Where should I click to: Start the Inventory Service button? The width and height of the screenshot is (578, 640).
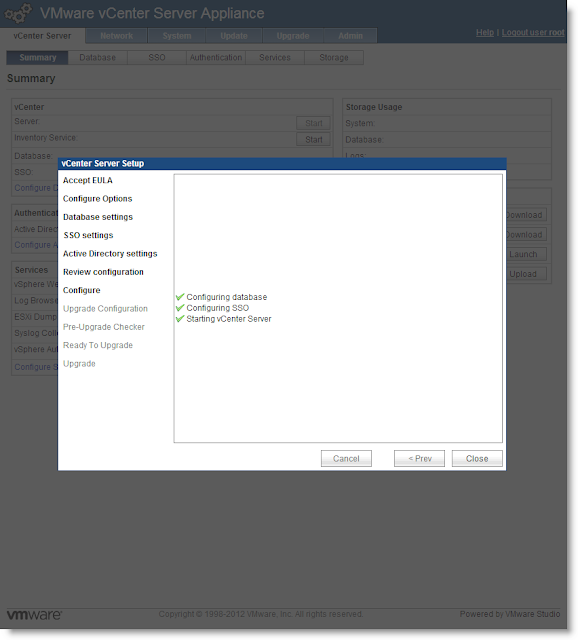click(313, 140)
